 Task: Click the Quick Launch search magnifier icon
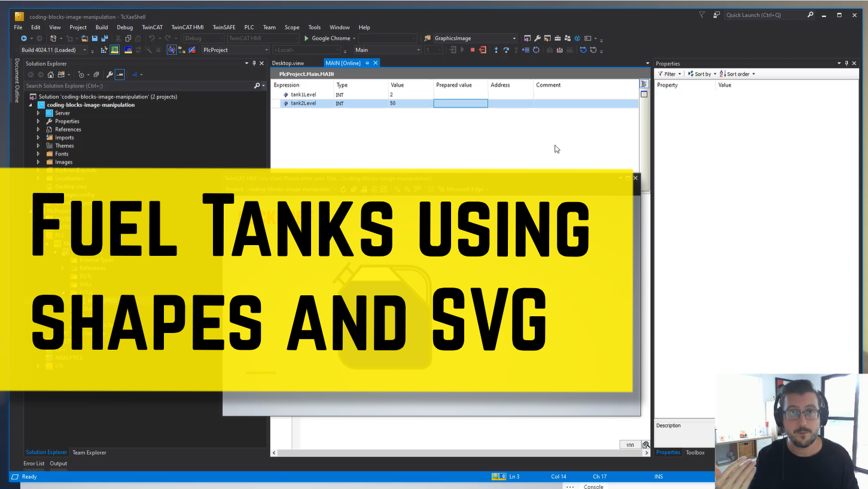[x=811, y=15]
